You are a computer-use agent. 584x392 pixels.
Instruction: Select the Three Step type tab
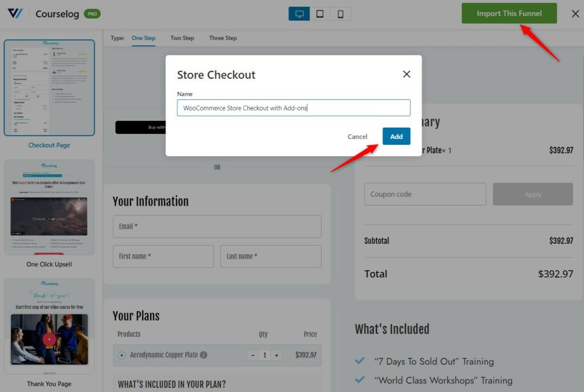point(223,38)
